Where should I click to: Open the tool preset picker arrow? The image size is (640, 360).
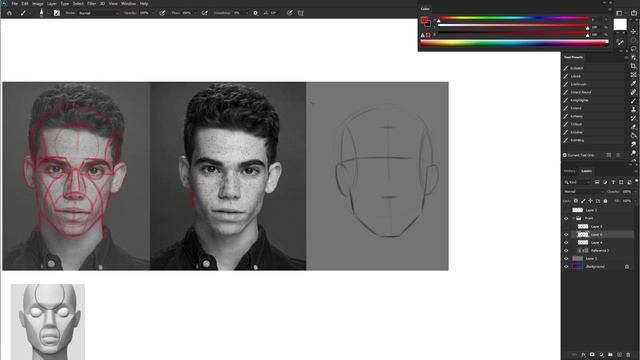(29, 13)
